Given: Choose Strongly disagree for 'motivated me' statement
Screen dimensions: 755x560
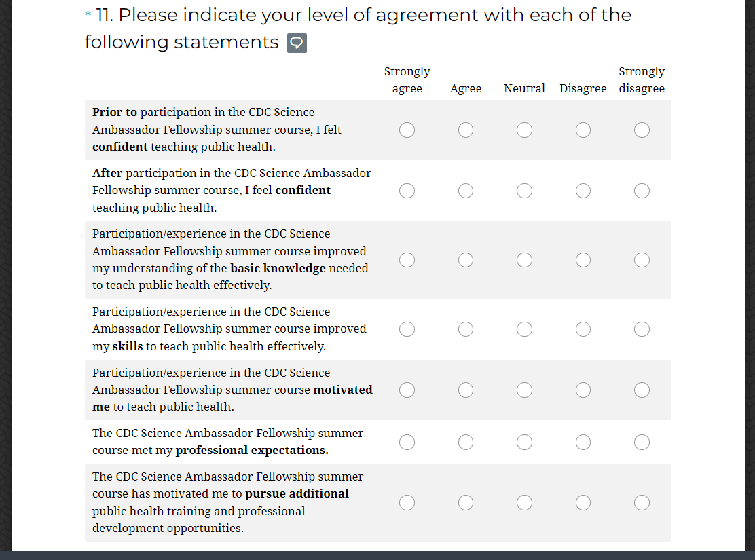Looking at the screenshot, I should click(x=642, y=390).
